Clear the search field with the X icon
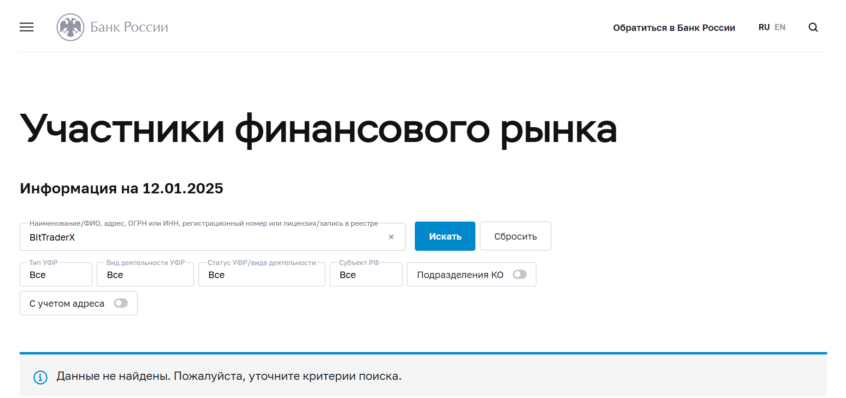This screenshot has width=846, height=398. (x=391, y=237)
